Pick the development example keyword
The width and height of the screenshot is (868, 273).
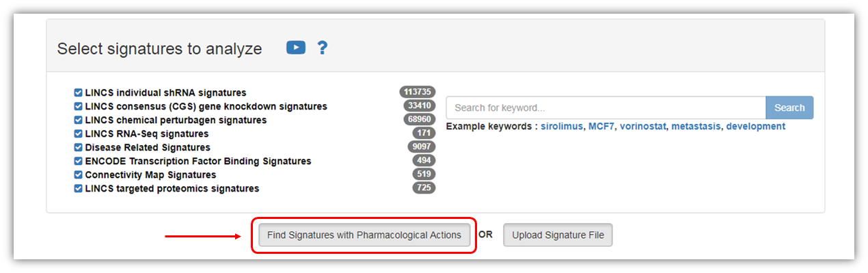[x=755, y=127]
